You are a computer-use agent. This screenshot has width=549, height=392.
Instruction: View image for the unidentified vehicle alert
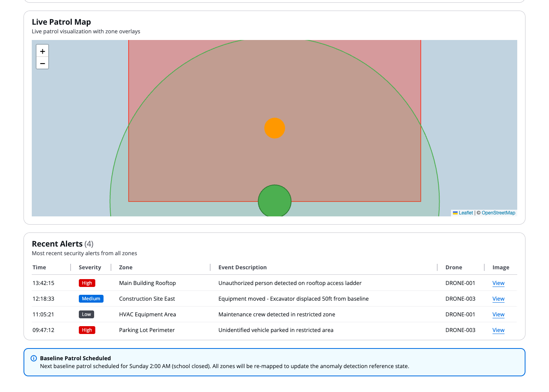point(498,330)
